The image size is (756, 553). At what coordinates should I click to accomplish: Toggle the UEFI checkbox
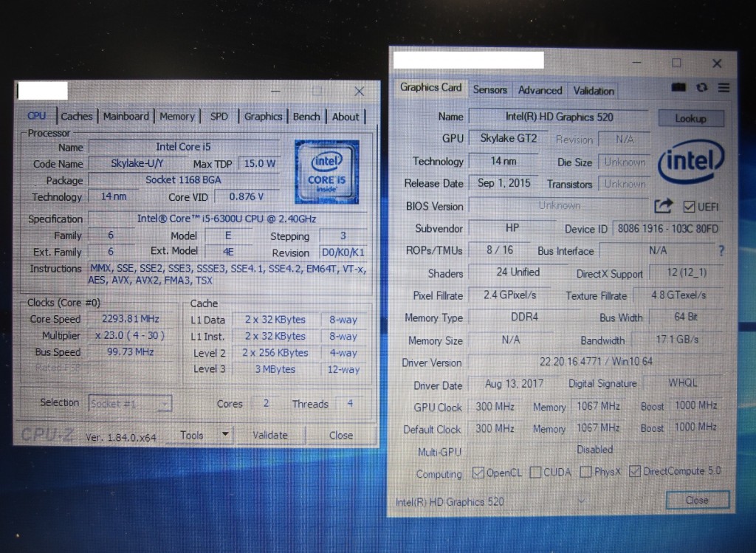click(689, 207)
